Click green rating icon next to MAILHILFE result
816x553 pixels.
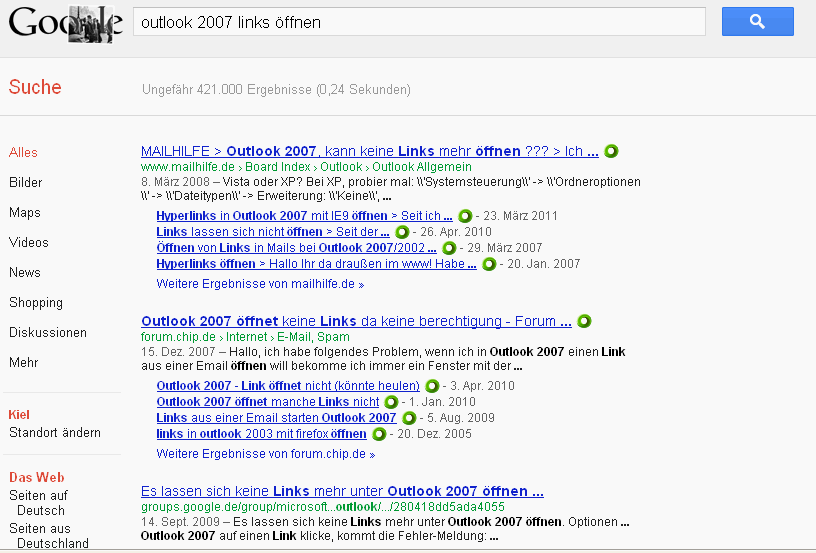[611, 151]
